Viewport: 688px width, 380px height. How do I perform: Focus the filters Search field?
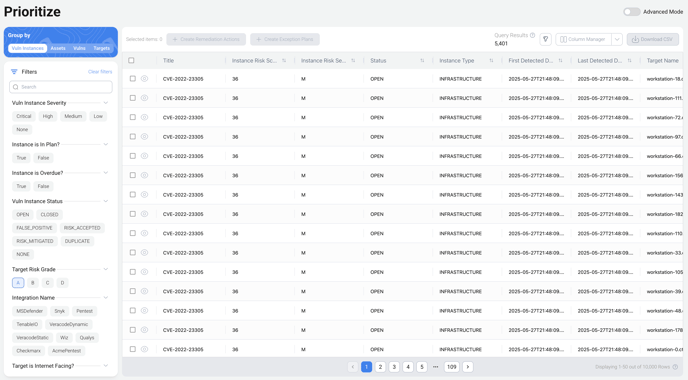click(61, 87)
